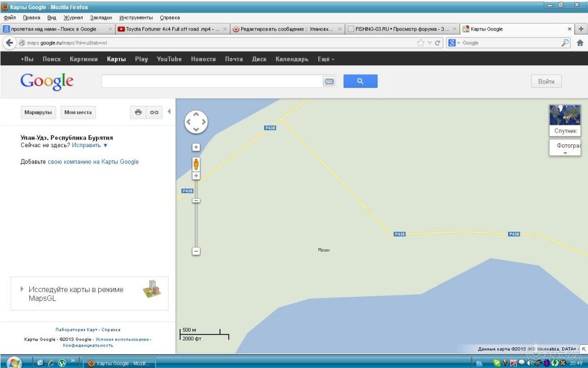Screen dimensions: 588x368
Task: Pick up the Street View pegman
Action: (x=196, y=163)
